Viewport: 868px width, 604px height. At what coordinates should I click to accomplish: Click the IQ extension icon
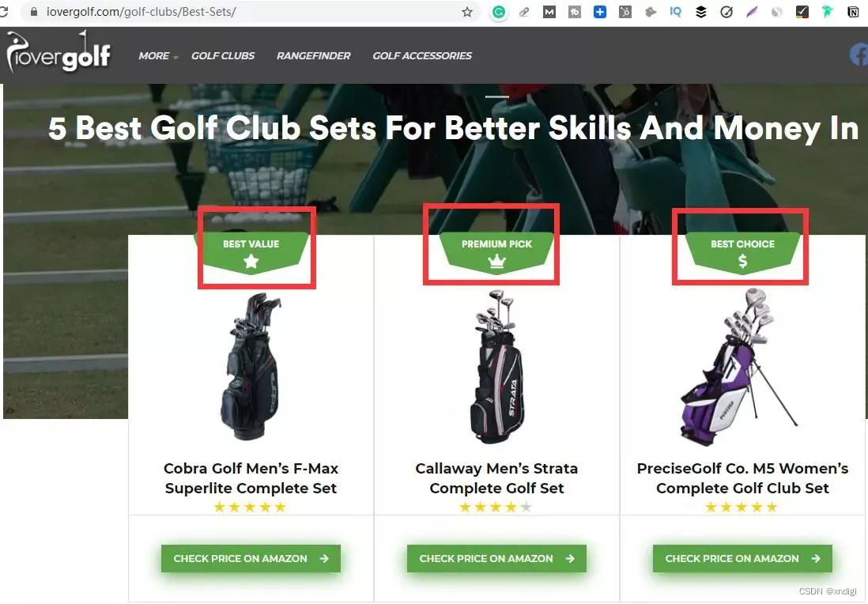tap(675, 12)
